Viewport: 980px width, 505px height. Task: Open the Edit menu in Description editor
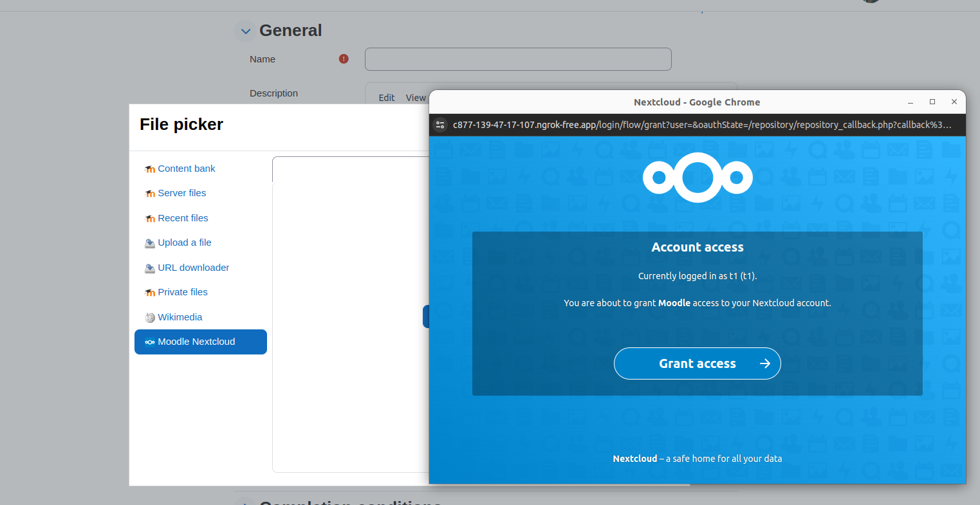pos(387,98)
